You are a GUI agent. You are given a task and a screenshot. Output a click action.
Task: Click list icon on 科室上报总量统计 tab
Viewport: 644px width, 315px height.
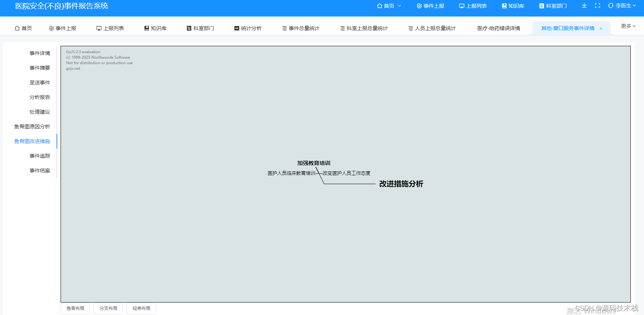(x=342, y=28)
